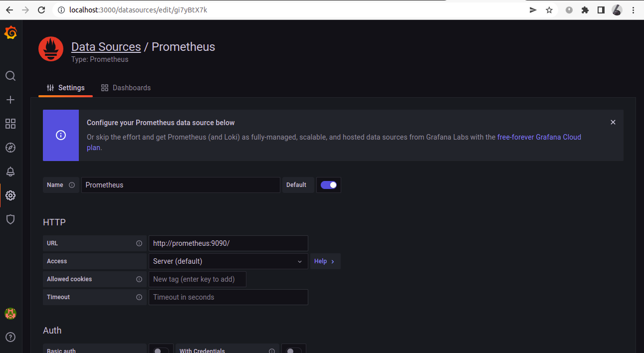
Task: Switch to the Dashboards tab
Action: click(x=126, y=88)
